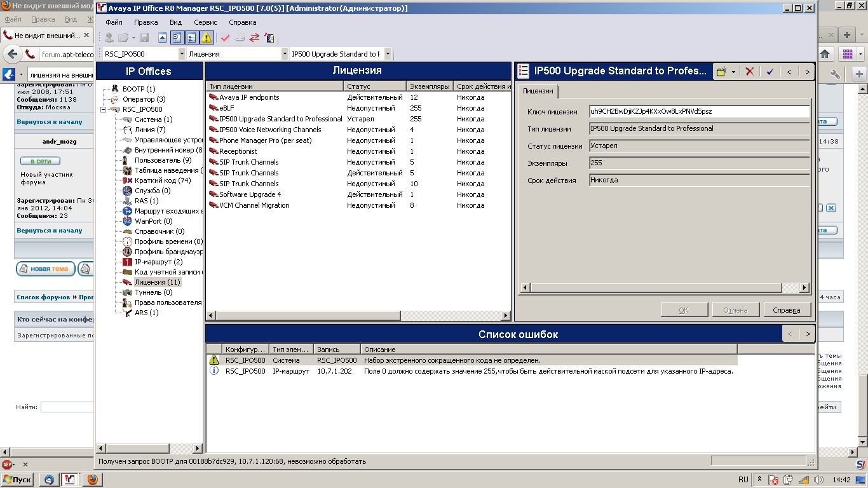
Task: Open the Вид menu
Action: [x=176, y=22]
